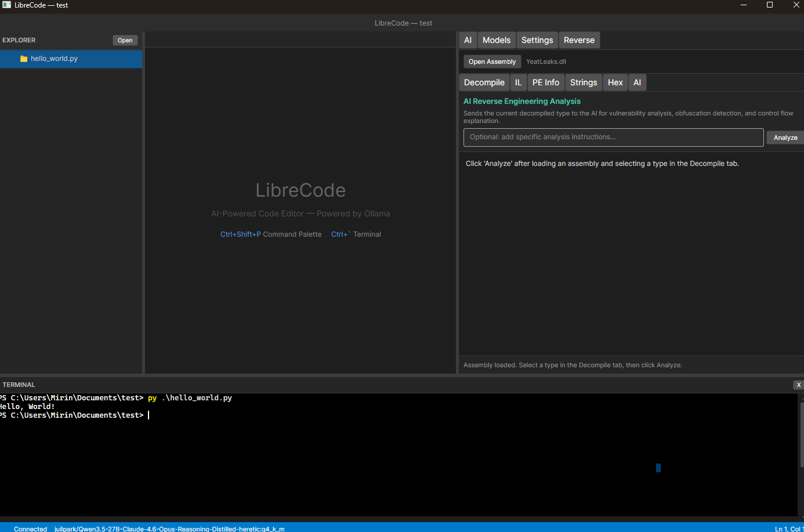Open the Settings tab
This screenshot has width=804, height=532.
pyautogui.click(x=537, y=40)
